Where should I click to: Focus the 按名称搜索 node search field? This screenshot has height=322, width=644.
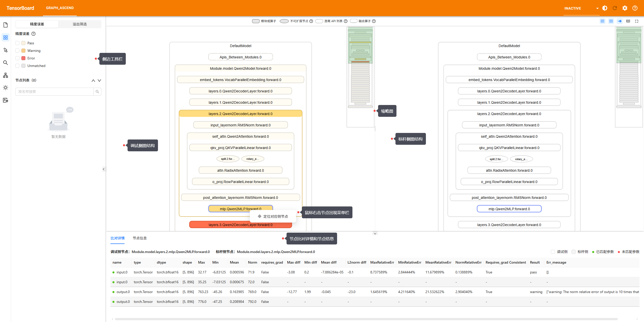tap(54, 92)
